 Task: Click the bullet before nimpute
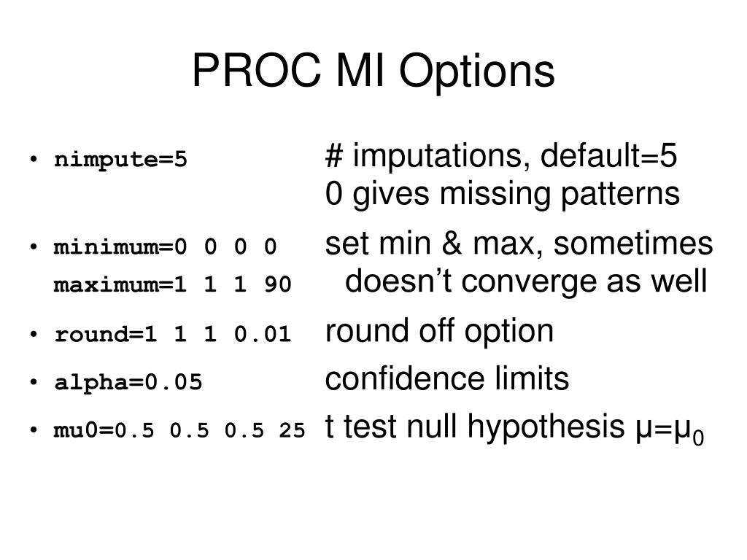[34, 159]
